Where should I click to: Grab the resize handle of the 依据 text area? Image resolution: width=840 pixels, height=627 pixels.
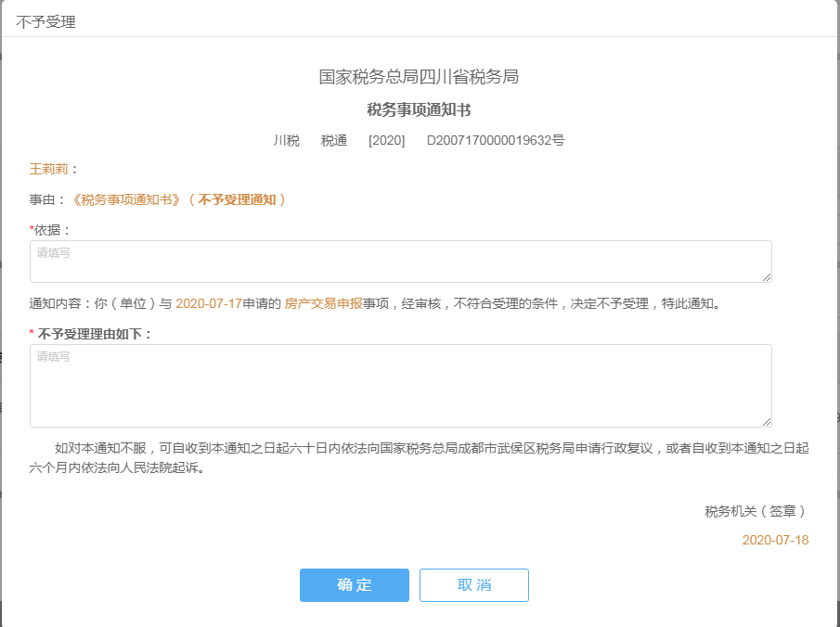click(767, 277)
